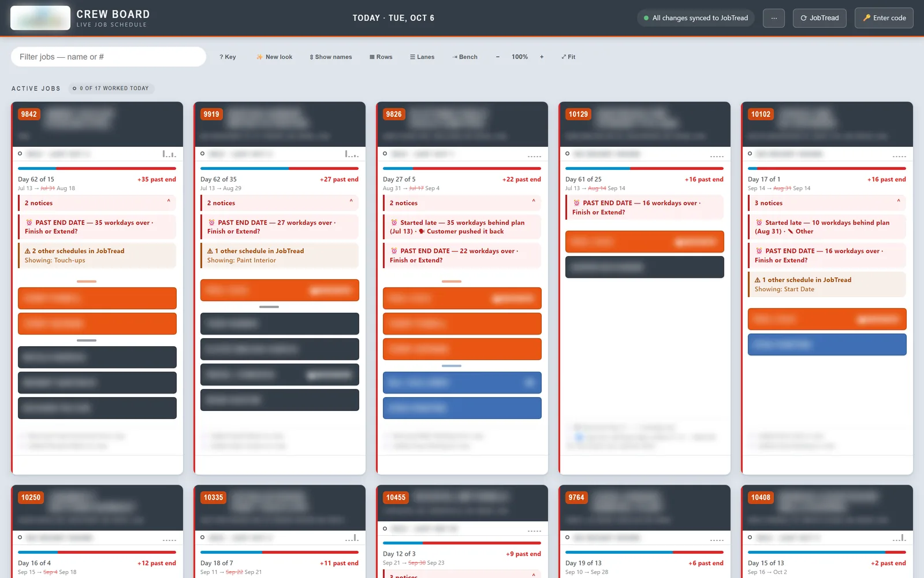Click job 10335 activity sparkline icon

[352, 538]
